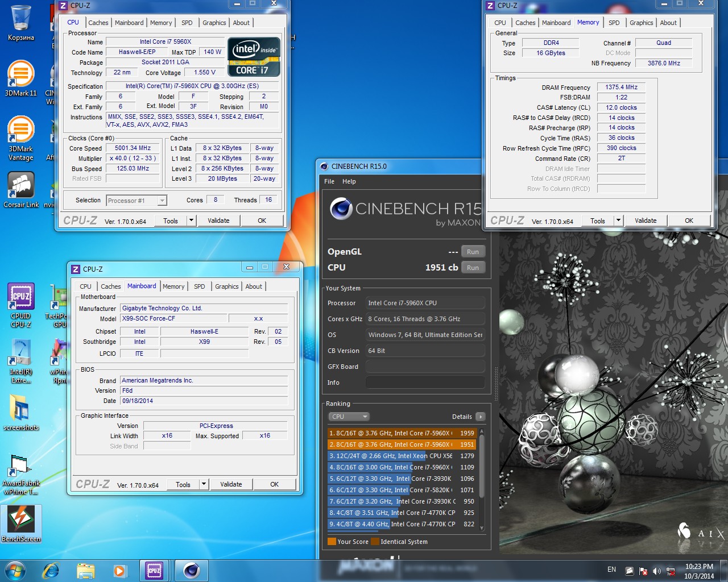
Task: Select ranking row 9 scoring 822
Action: tap(402, 524)
